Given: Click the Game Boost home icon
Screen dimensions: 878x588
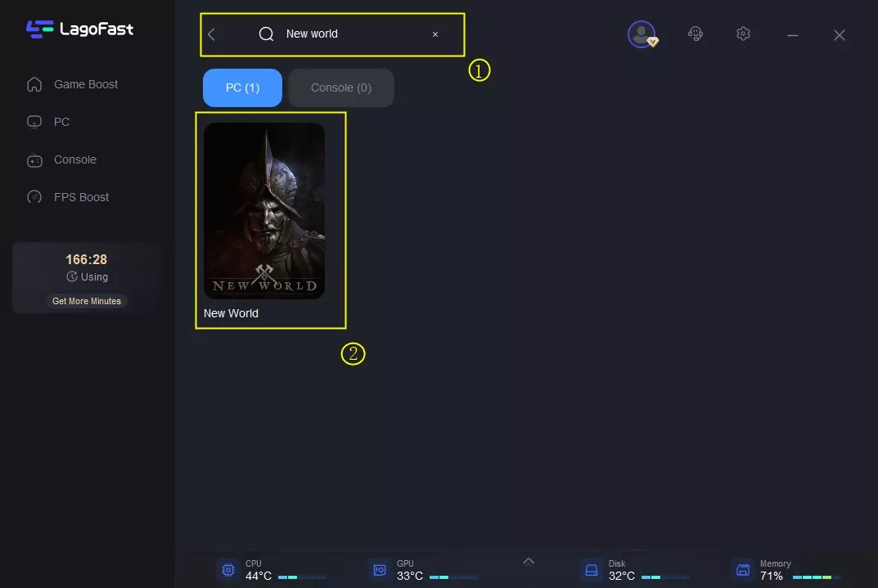Looking at the screenshot, I should tap(34, 84).
